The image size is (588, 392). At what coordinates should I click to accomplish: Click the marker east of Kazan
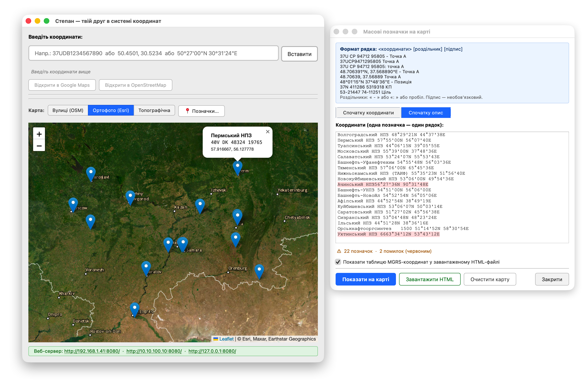pyautogui.click(x=200, y=206)
